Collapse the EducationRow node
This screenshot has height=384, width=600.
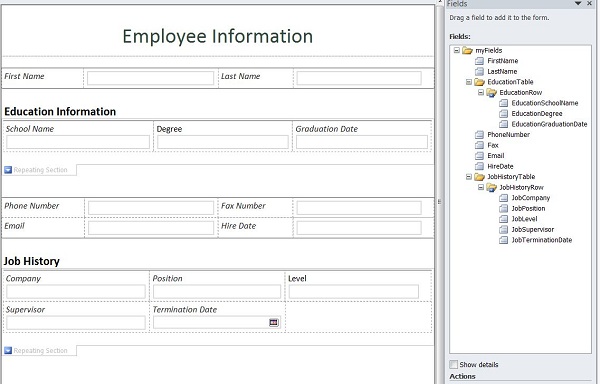point(481,92)
